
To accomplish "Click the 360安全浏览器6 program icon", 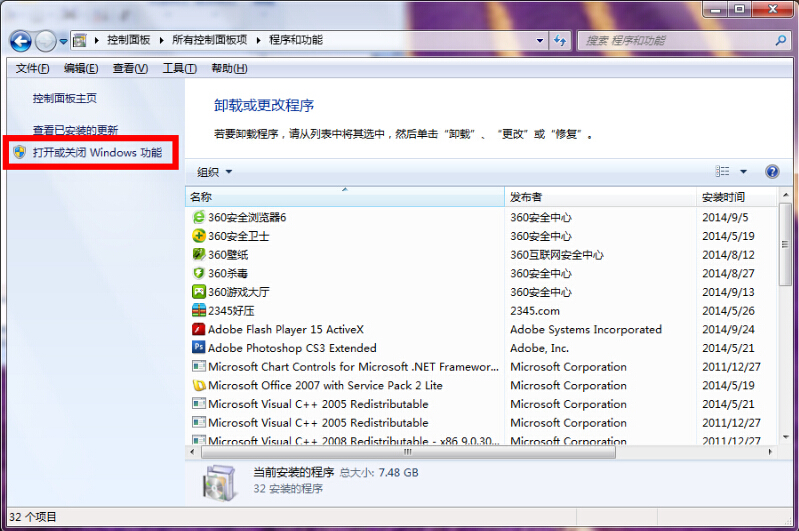I will point(198,217).
